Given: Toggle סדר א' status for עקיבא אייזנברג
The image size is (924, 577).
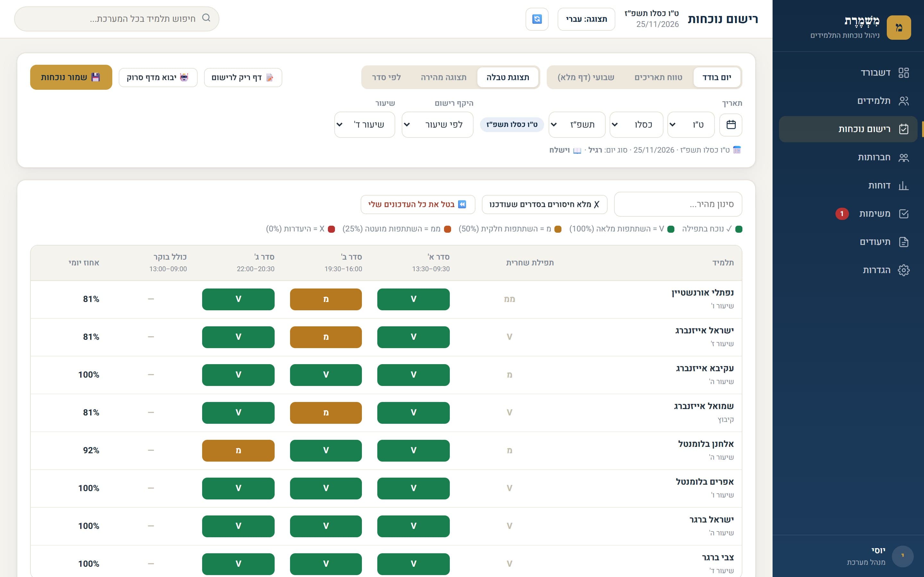Looking at the screenshot, I should tap(414, 375).
